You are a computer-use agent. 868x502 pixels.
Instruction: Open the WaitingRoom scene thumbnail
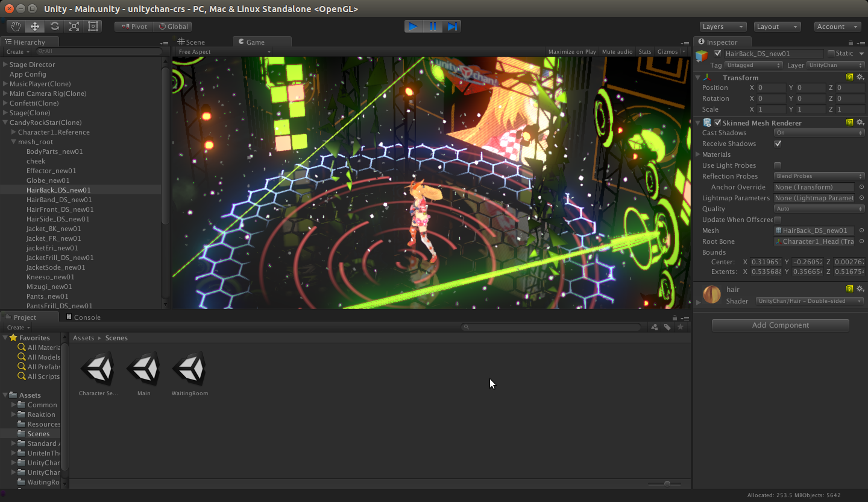click(189, 367)
